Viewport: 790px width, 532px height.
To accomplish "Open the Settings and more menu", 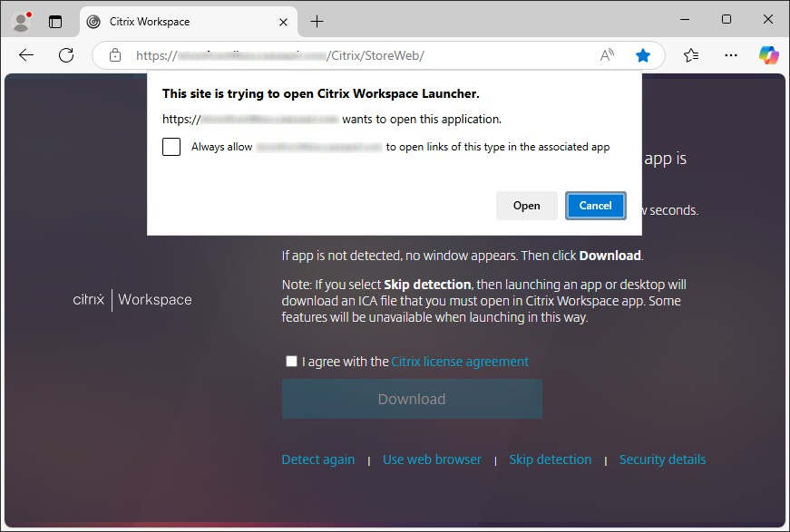I will click(731, 54).
